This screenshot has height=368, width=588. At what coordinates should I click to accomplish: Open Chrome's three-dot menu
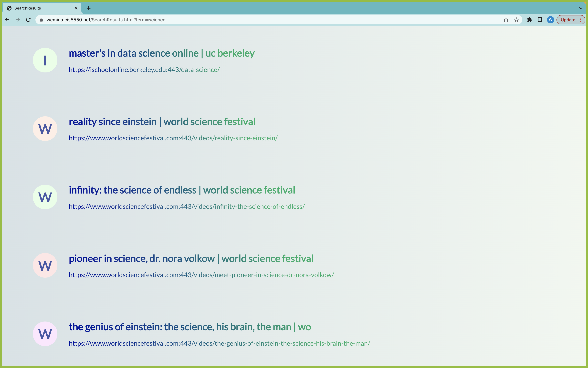pyautogui.click(x=581, y=20)
